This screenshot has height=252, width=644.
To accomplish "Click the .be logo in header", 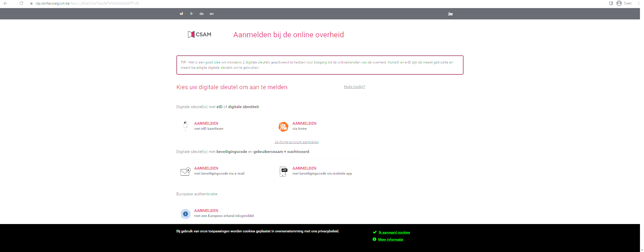I will (450, 14).
